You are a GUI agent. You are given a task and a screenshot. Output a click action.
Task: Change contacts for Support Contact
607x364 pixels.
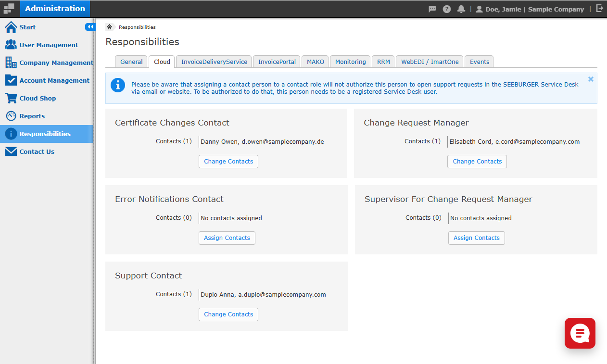[x=228, y=314]
